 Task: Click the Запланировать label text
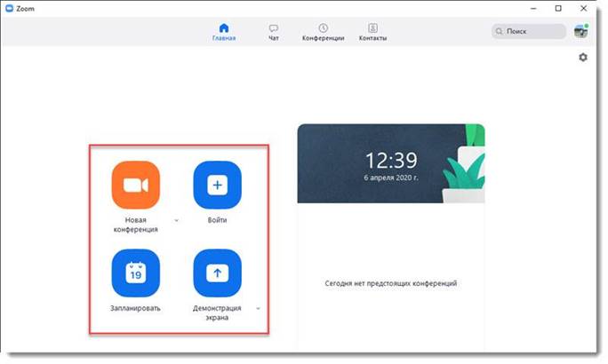[x=135, y=308]
